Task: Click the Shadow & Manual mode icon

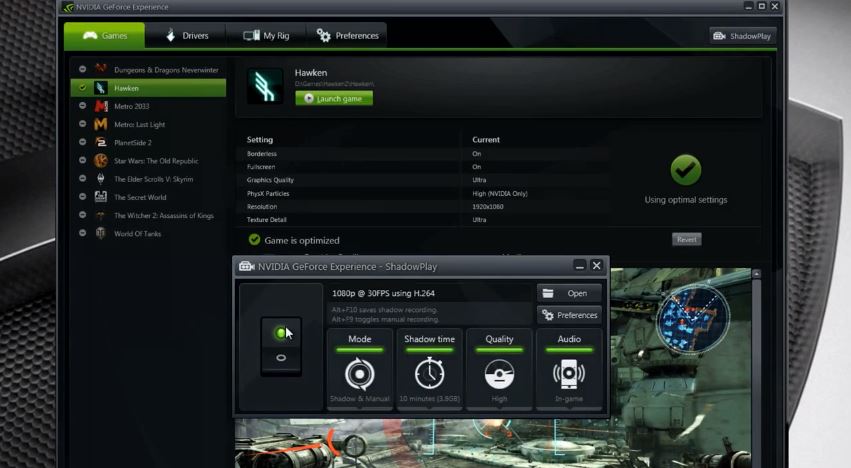Action: (x=359, y=374)
